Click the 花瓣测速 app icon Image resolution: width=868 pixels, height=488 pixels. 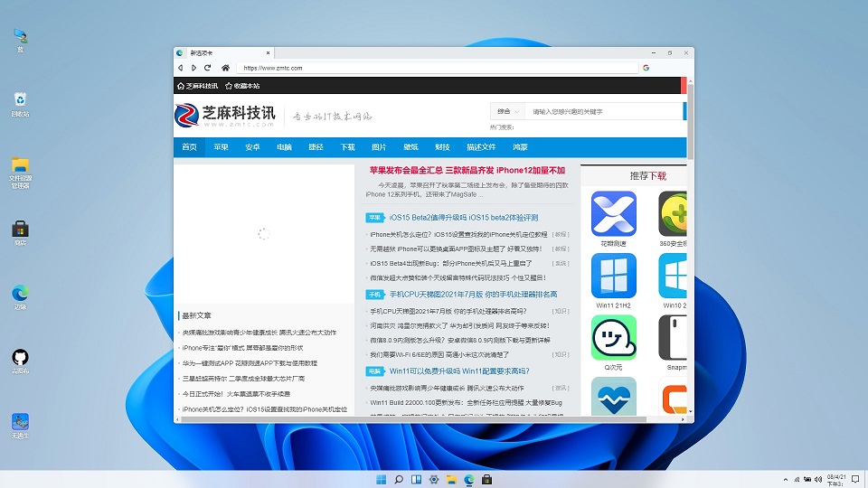613,214
